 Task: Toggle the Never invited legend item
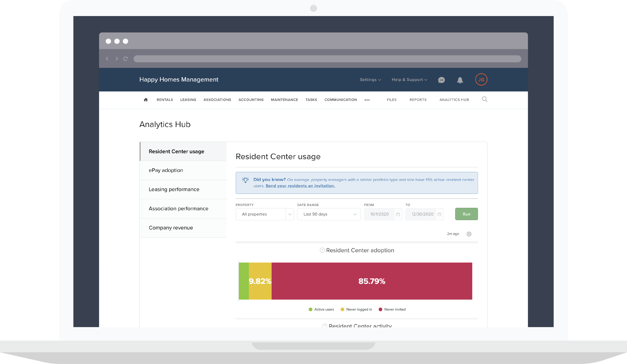point(392,310)
